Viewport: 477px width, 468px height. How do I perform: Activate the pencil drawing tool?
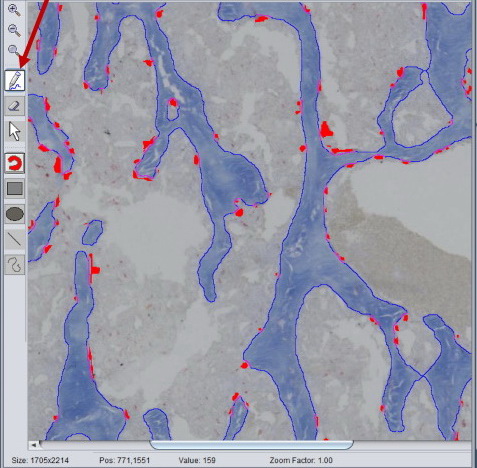[x=15, y=80]
